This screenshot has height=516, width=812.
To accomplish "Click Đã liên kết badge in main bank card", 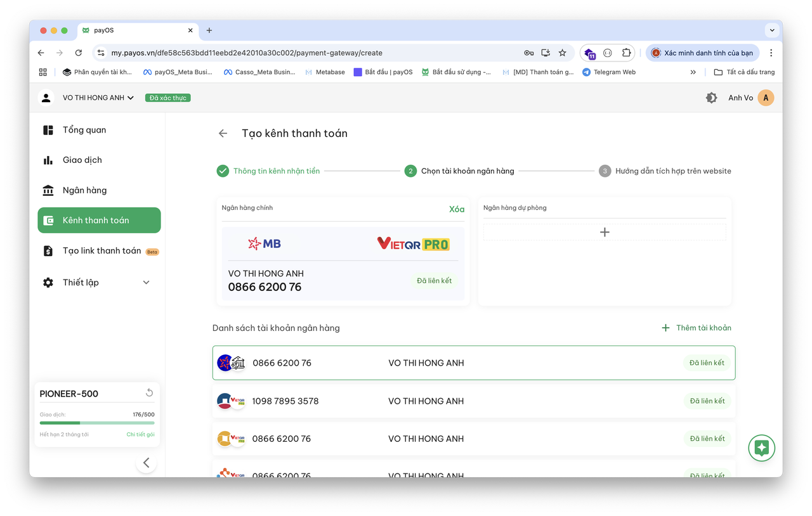I will pyautogui.click(x=435, y=281).
